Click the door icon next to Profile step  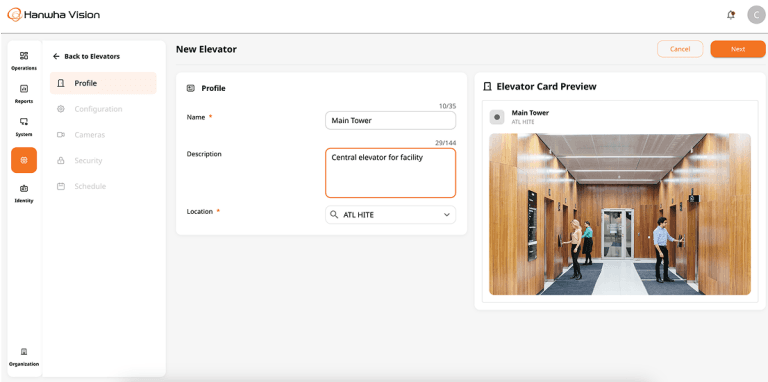61,83
